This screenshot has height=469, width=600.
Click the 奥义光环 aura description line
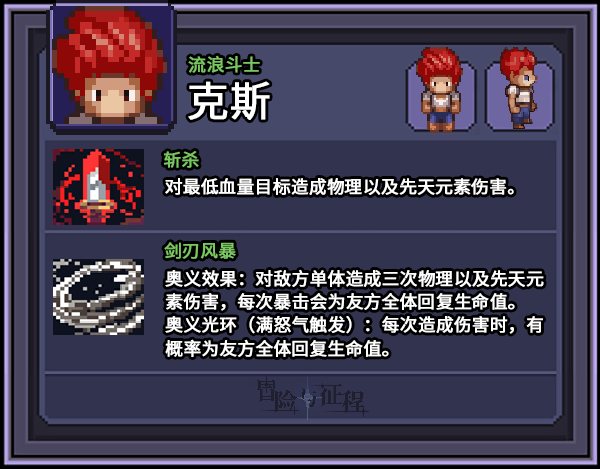coord(355,325)
